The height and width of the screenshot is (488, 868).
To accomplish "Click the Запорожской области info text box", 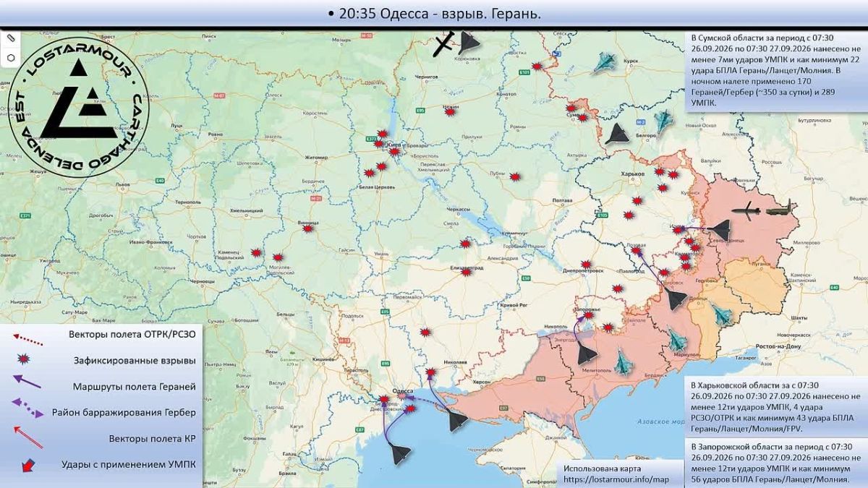I will point(775,462).
